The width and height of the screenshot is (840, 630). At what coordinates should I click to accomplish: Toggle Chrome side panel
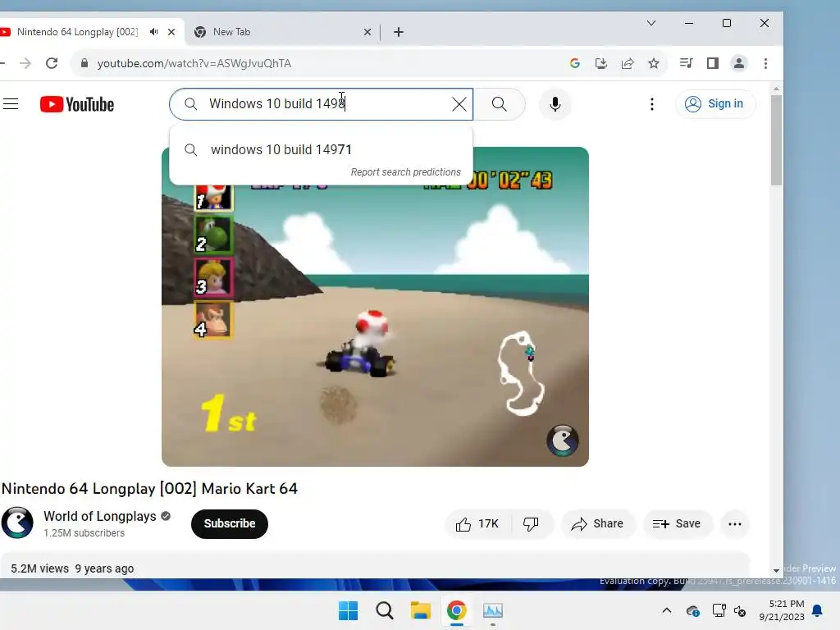tap(713, 63)
